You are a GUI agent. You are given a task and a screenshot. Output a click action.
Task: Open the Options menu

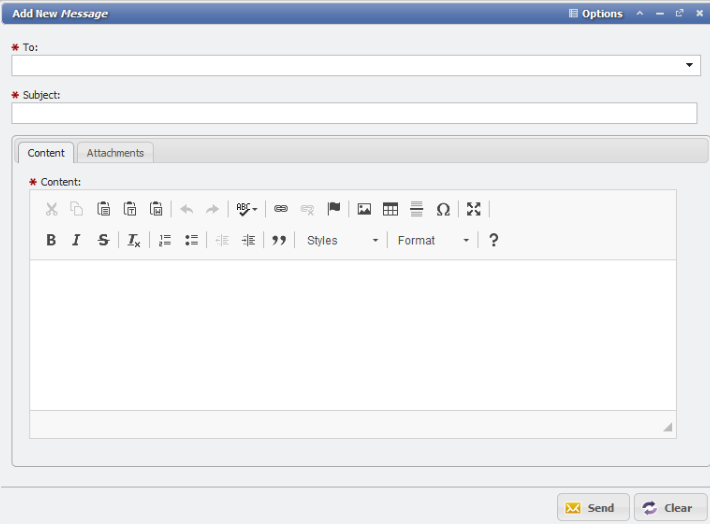(596, 14)
